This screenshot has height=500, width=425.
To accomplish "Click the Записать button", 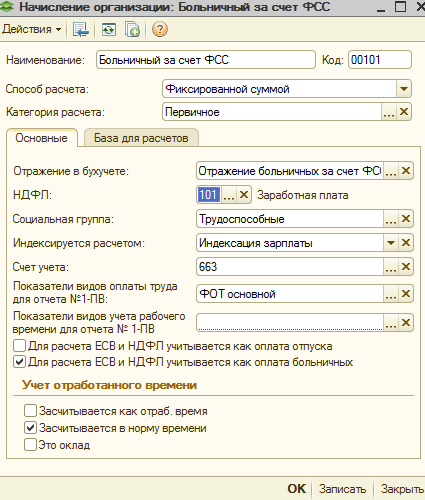I will pyautogui.click(x=342, y=489).
